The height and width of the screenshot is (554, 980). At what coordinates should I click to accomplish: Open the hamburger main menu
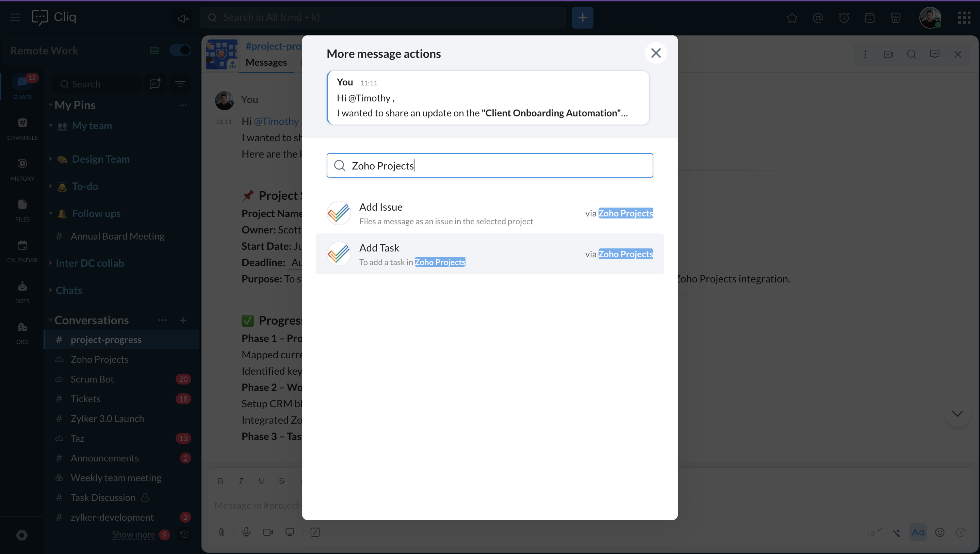[x=15, y=17]
